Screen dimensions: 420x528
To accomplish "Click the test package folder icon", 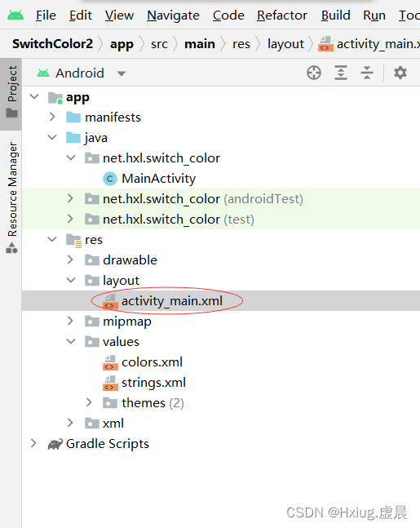I will 92,220.
